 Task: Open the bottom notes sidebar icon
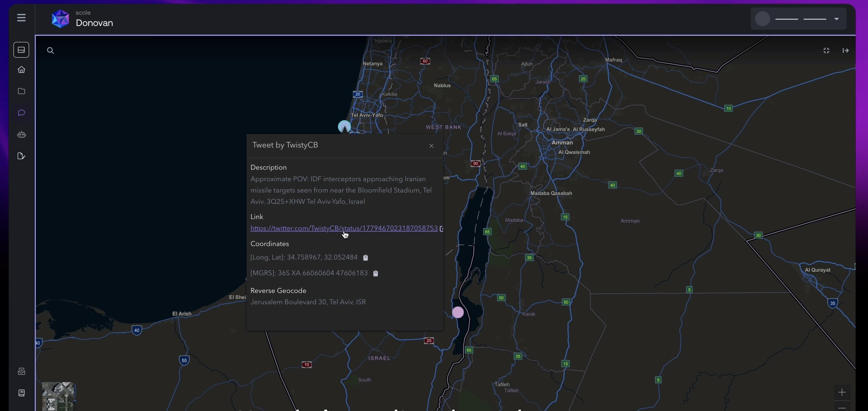(22, 393)
